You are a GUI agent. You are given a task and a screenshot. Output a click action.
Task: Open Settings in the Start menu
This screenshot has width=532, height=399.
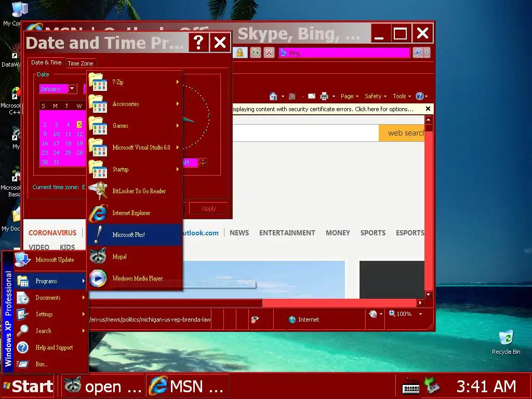pyautogui.click(x=50, y=314)
